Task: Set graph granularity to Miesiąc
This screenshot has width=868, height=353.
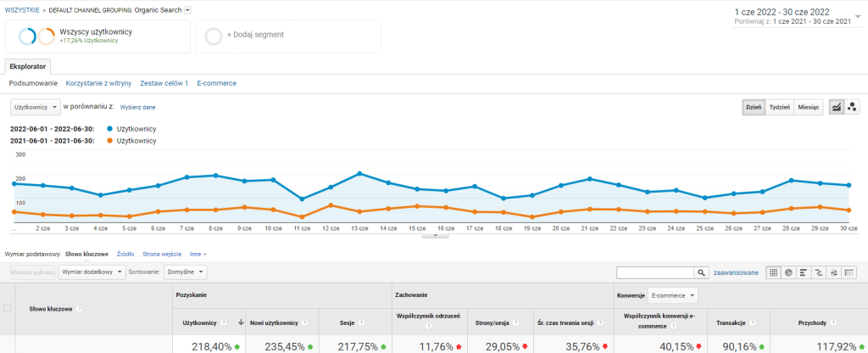Action: (808, 107)
